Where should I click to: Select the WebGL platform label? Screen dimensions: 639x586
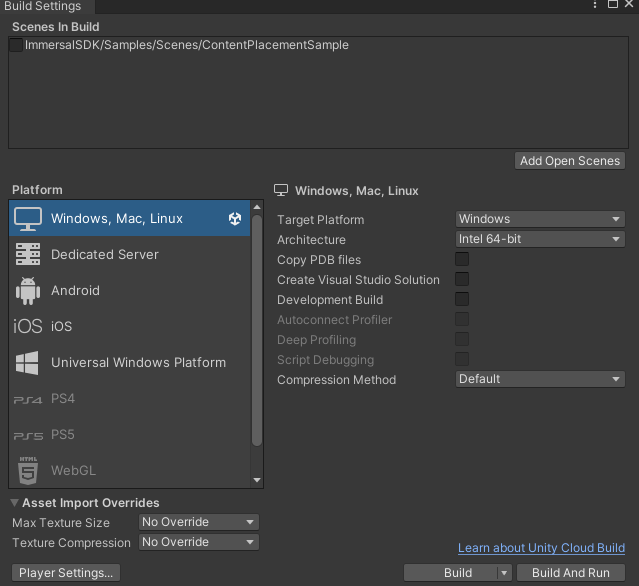[73, 471]
